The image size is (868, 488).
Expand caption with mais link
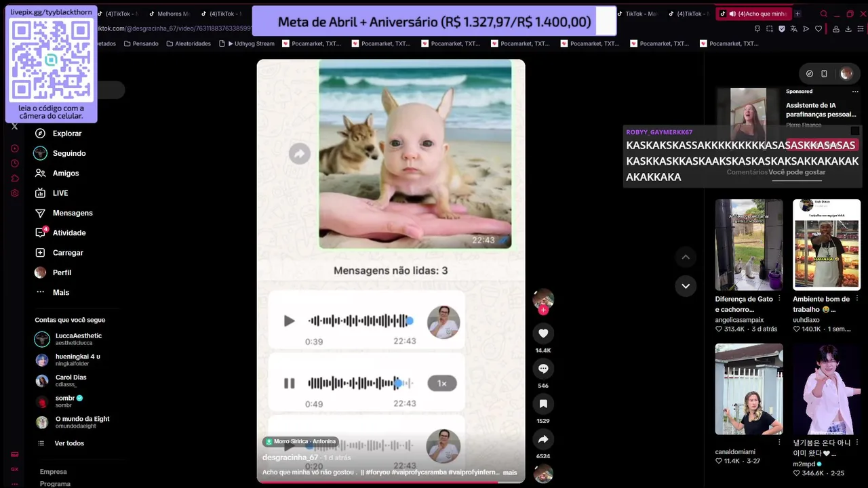coord(510,472)
